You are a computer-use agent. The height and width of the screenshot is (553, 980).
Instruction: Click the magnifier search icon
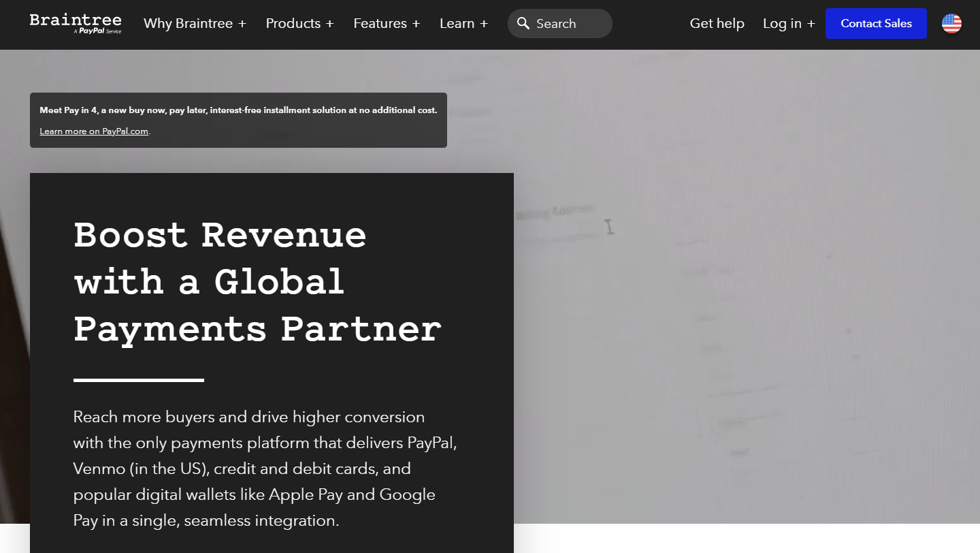point(523,24)
